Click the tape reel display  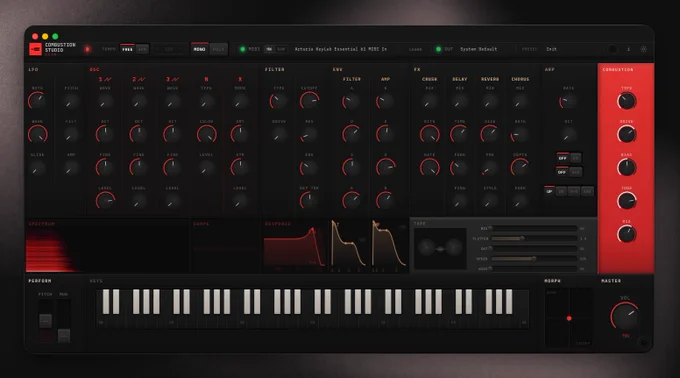click(x=440, y=248)
